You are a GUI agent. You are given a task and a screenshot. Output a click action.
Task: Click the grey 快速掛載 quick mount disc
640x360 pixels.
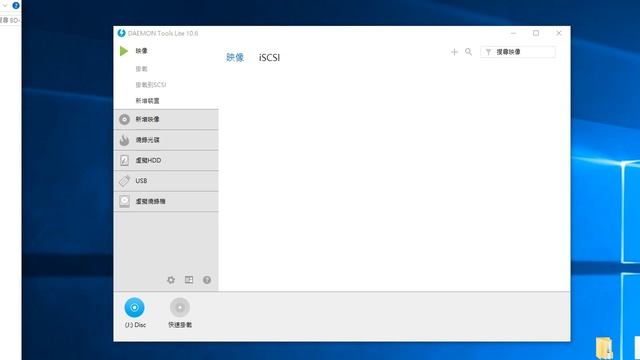pos(180,307)
